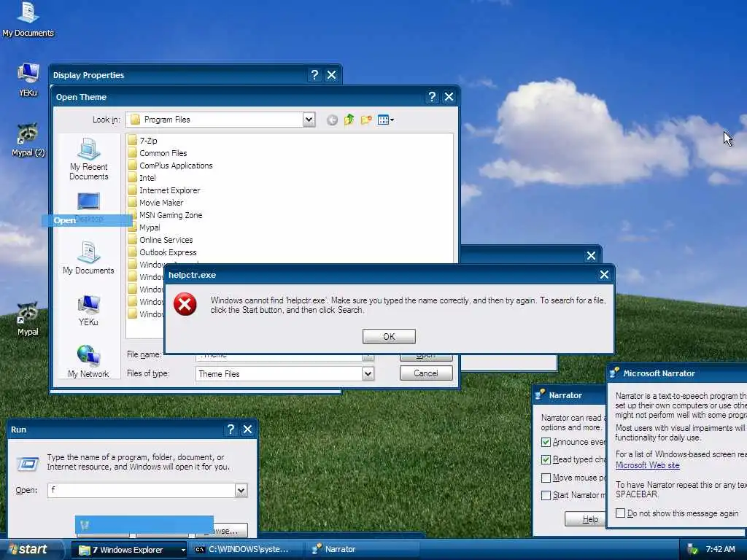
Task: Open the Common Files folder
Action: [158, 153]
